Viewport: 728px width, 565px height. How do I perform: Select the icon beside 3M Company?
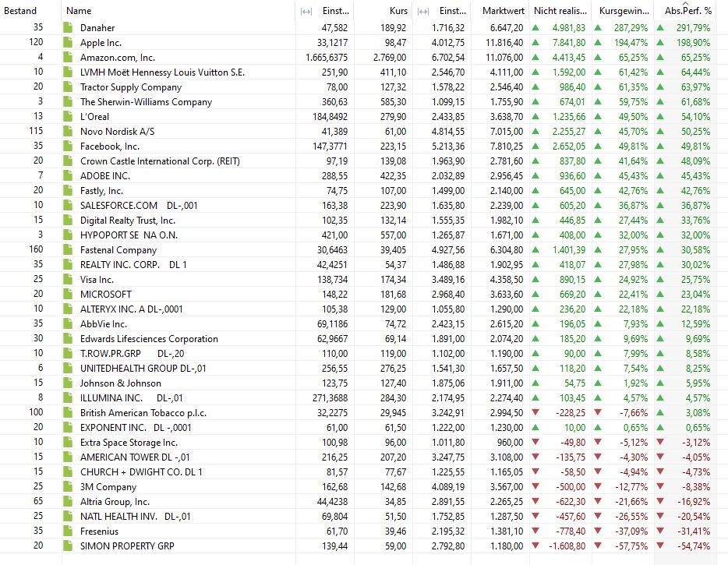pos(68,487)
